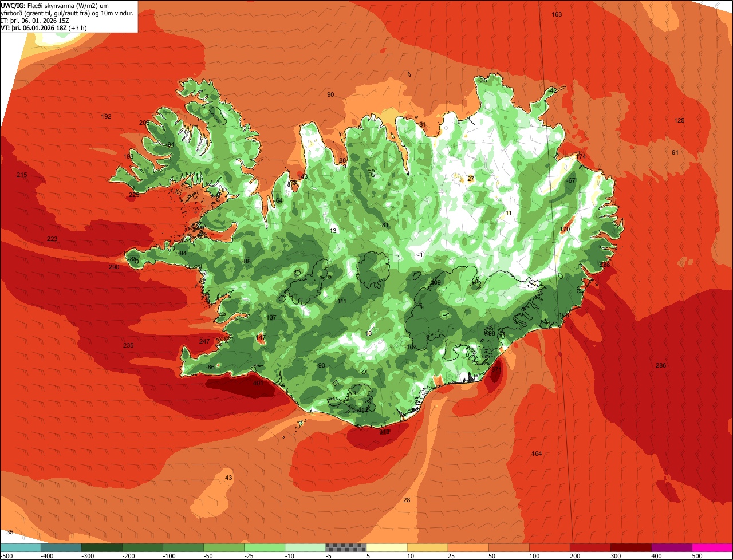This screenshot has width=733, height=560.
Task: Click the map value -64
Action: [x=278, y=200]
